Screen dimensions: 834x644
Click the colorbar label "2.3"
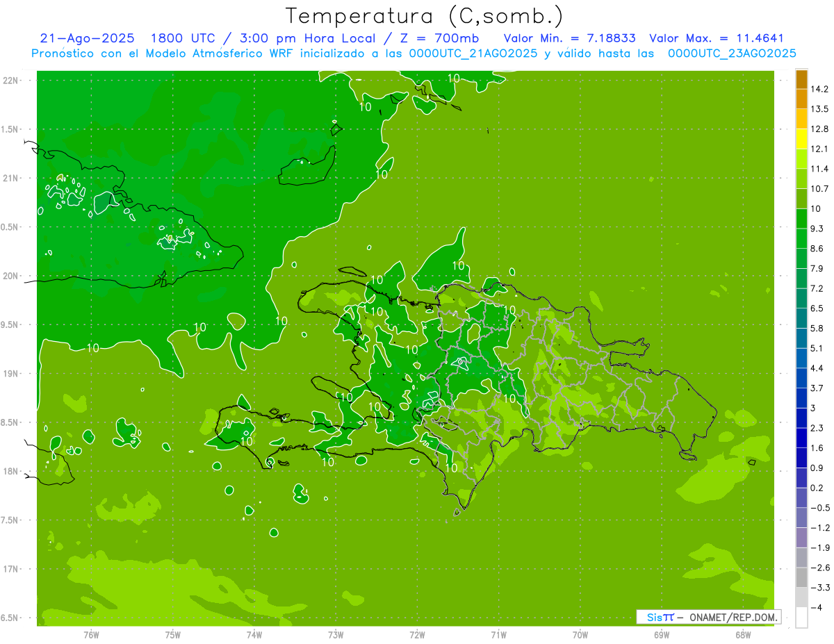(x=817, y=427)
